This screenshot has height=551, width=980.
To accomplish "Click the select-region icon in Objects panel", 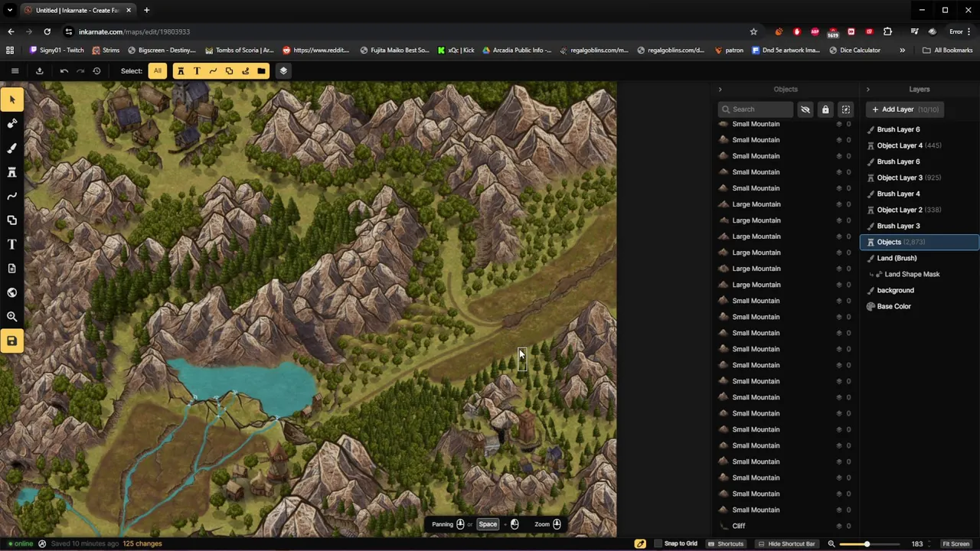I will (845, 109).
